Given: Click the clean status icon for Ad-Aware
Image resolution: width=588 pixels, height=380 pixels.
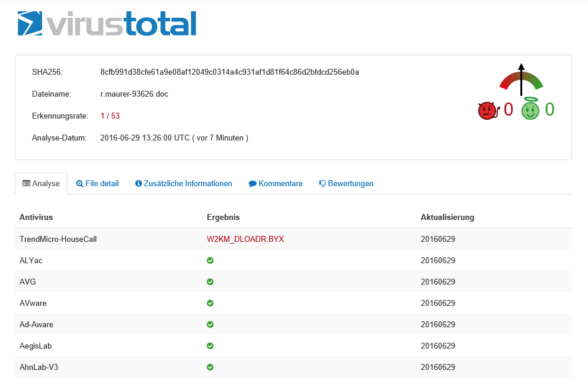Looking at the screenshot, I should pyautogui.click(x=210, y=325).
